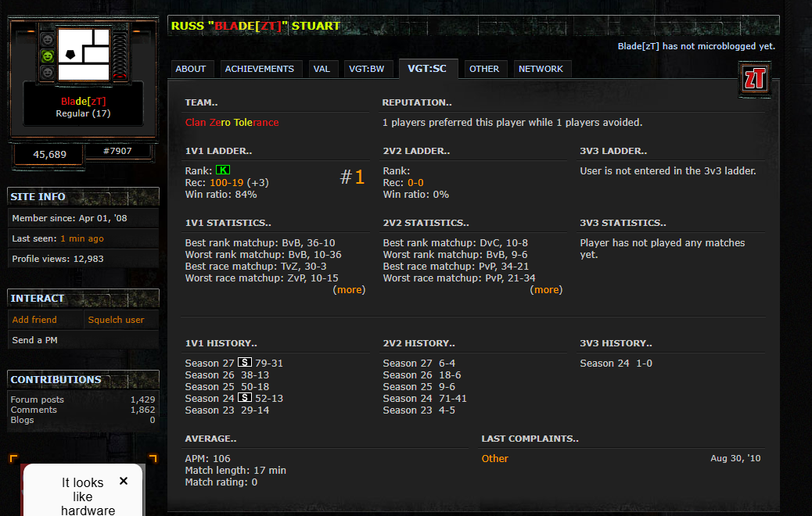Click the level meter beside the avatar
Screen dimensions: 812x516
120,55
